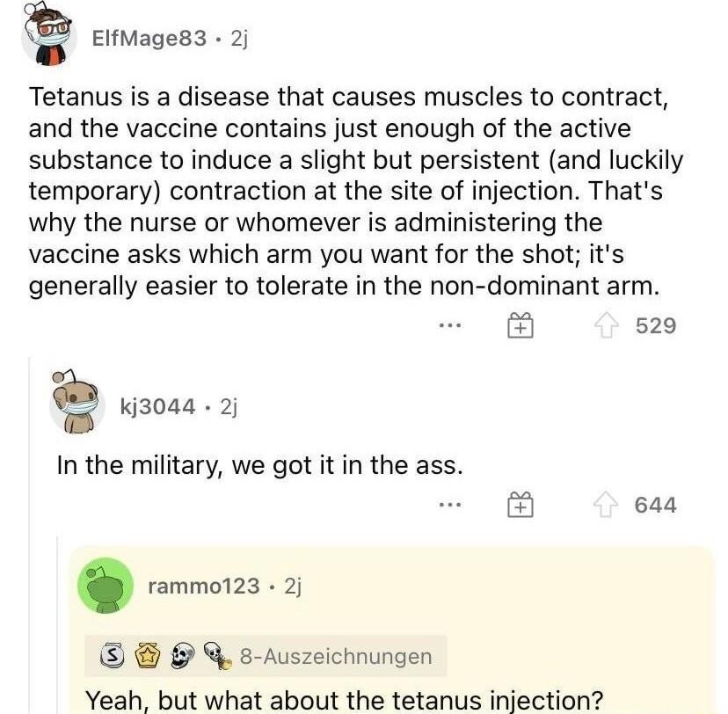Open kj3044's profile via username
This screenshot has height=714, width=728.
click(x=155, y=406)
